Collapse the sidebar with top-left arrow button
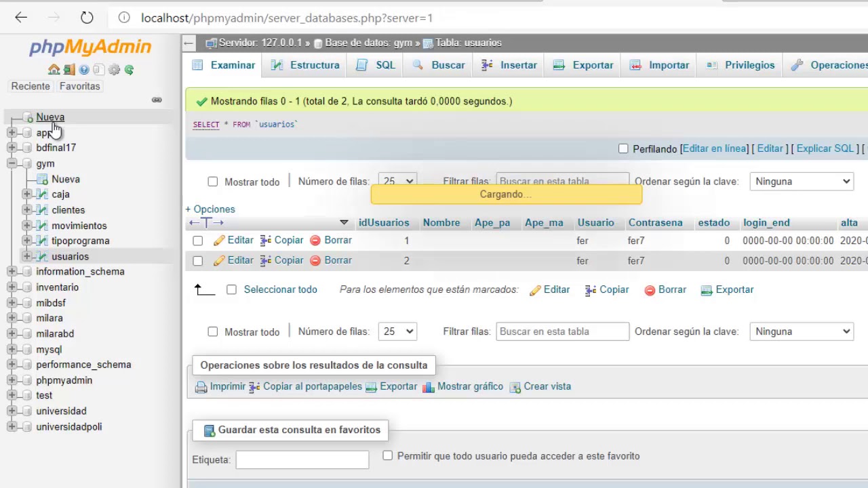868x488 pixels. point(189,43)
